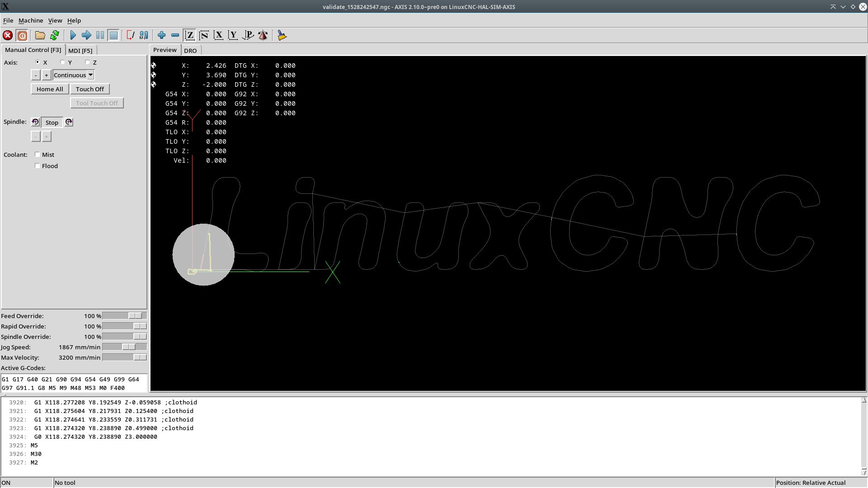Viewport: 868px width, 488px height.
Task: Select side view X icon
Action: (218, 35)
